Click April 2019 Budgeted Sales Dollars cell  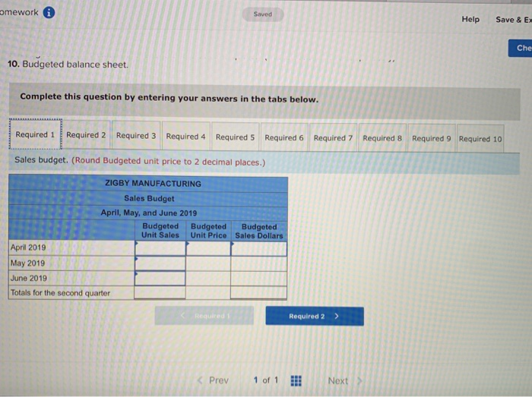259,249
